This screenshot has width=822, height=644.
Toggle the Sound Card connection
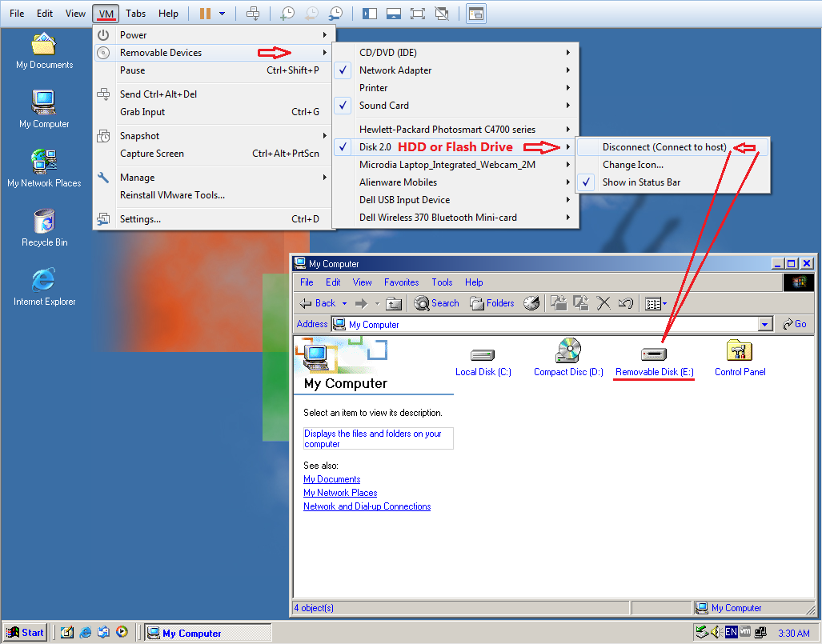point(384,106)
